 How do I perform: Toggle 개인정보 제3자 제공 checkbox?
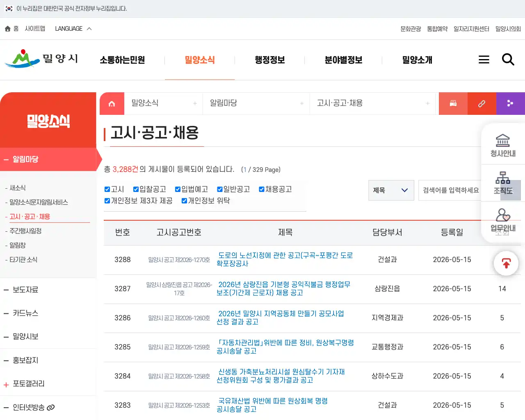(x=107, y=201)
